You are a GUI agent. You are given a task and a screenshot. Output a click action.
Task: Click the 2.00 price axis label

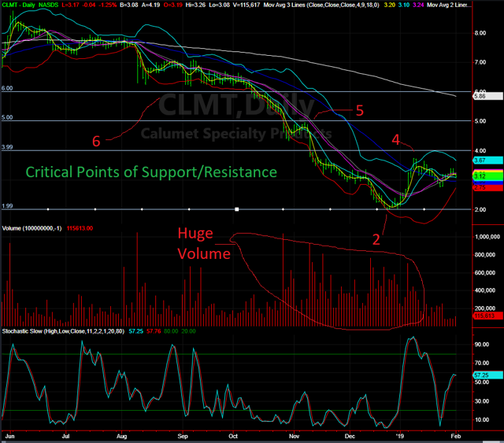480,209
